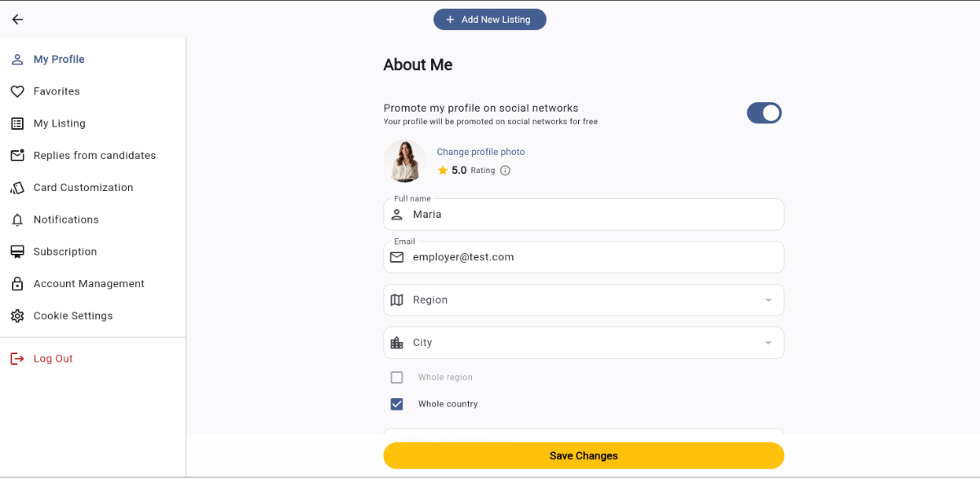The image size is (980, 479).
Task: Open Cookie Settings
Action: coord(93,316)
